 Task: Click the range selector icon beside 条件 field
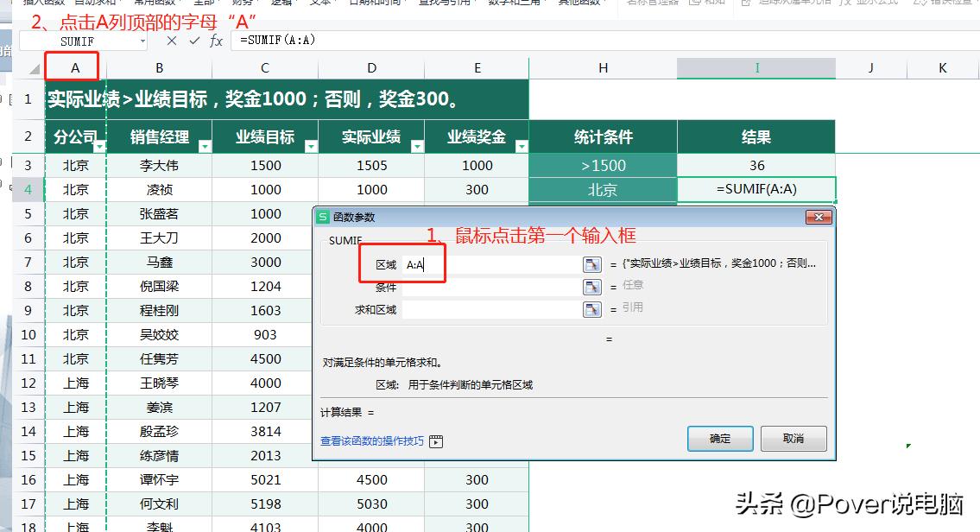593,288
